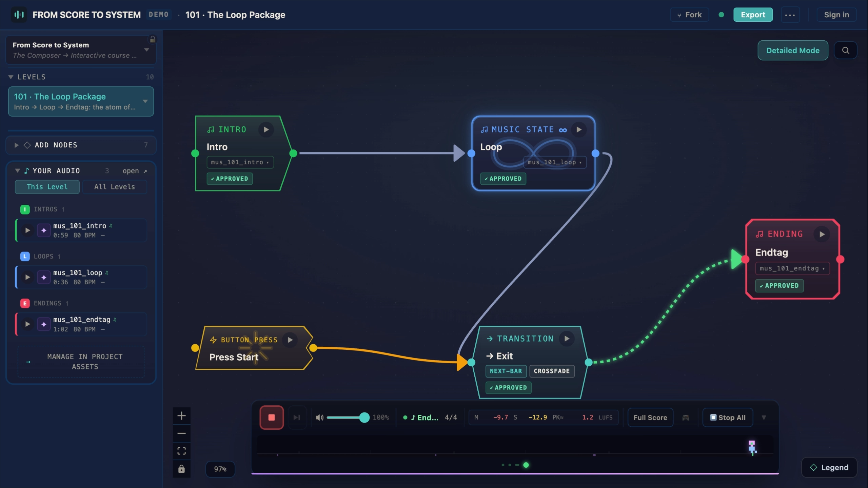The height and width of the screenshot is (488, 868).
Task: Click the app logo waveform icon
Action: 19,15
